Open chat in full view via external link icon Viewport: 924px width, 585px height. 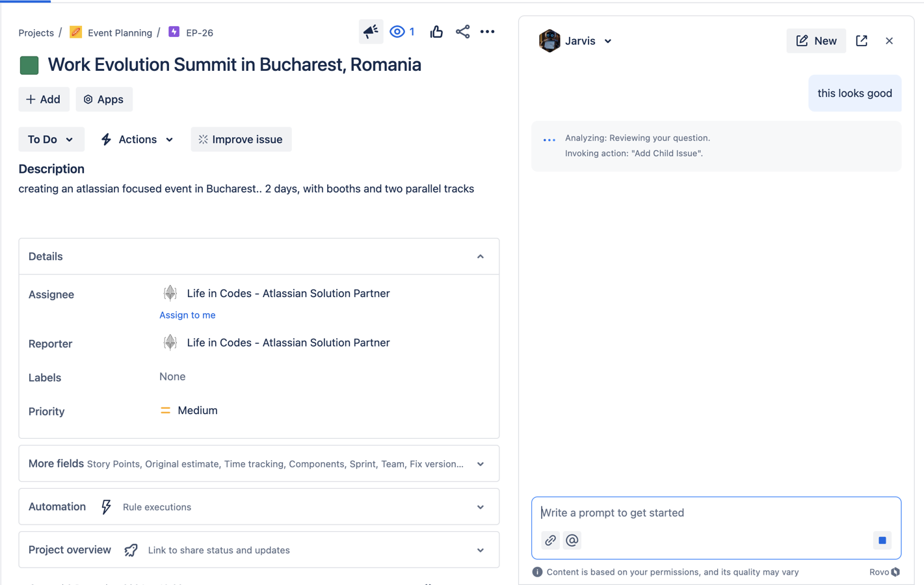pyautogui.click(x=861, y=40)
